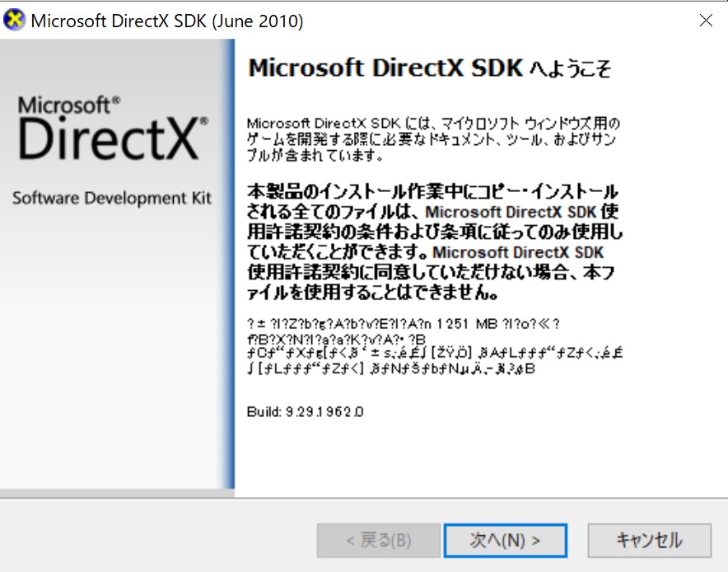The width and height of the screenshot is (728, 572).
Task: Close the DirectX SDK installer window
Action: tap(706, 20)
